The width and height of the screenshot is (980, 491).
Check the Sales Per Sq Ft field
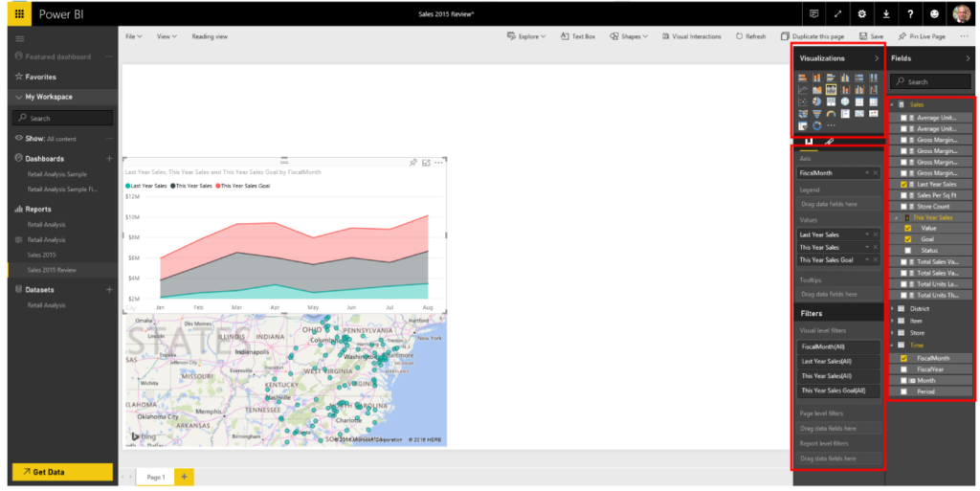(x=903, y=195)
